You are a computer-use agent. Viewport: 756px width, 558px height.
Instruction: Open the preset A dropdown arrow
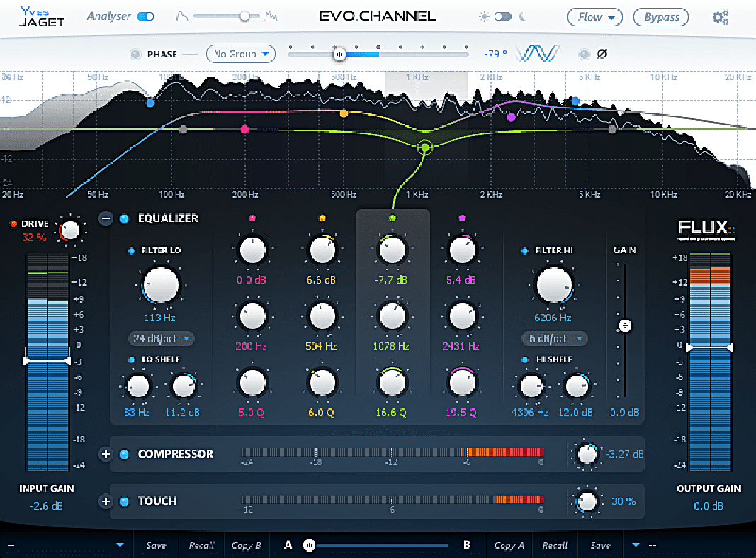pos(120,545)
